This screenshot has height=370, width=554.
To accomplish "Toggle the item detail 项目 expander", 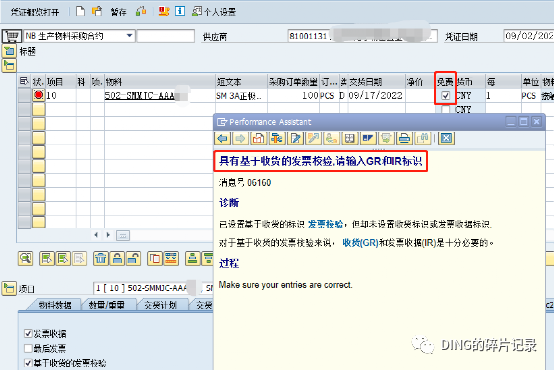I will pos(9,288).
